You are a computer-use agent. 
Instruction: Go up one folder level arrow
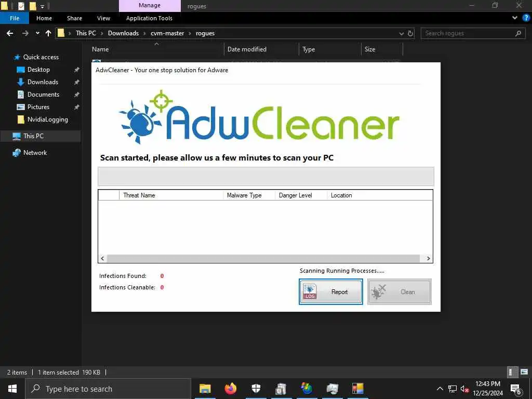(x=48, y=33)
